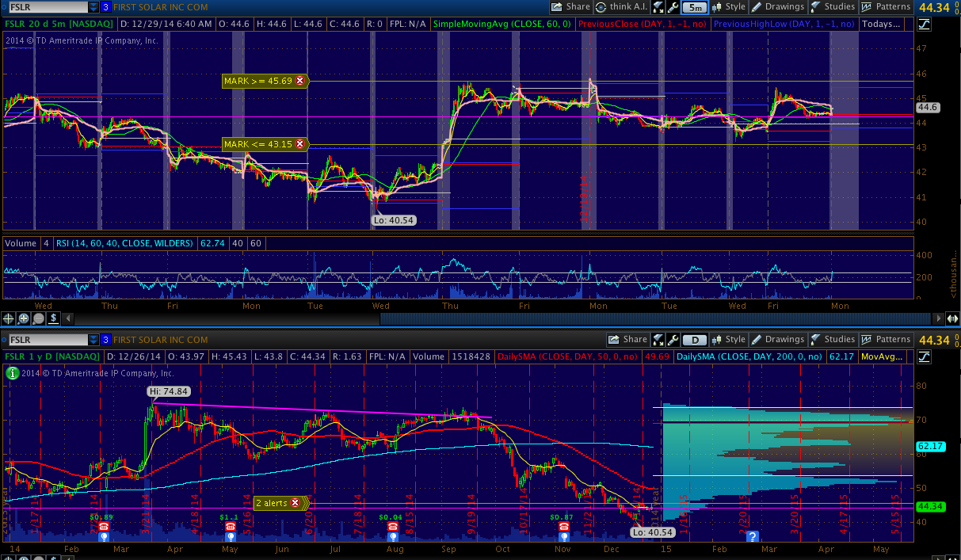961x560 pixels.
Task: Remove the MARK <= 43.15 alert
Action: [299, 144]
